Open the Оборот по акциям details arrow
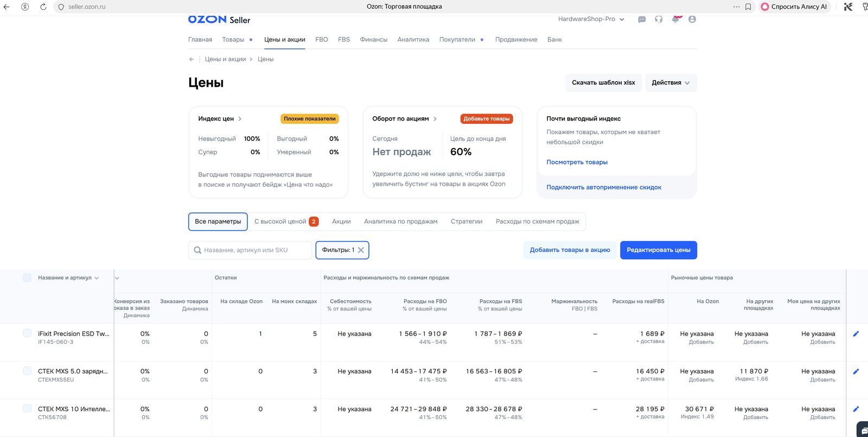Image resolution: width=868 pixels, height=437 pixels. 435,118
